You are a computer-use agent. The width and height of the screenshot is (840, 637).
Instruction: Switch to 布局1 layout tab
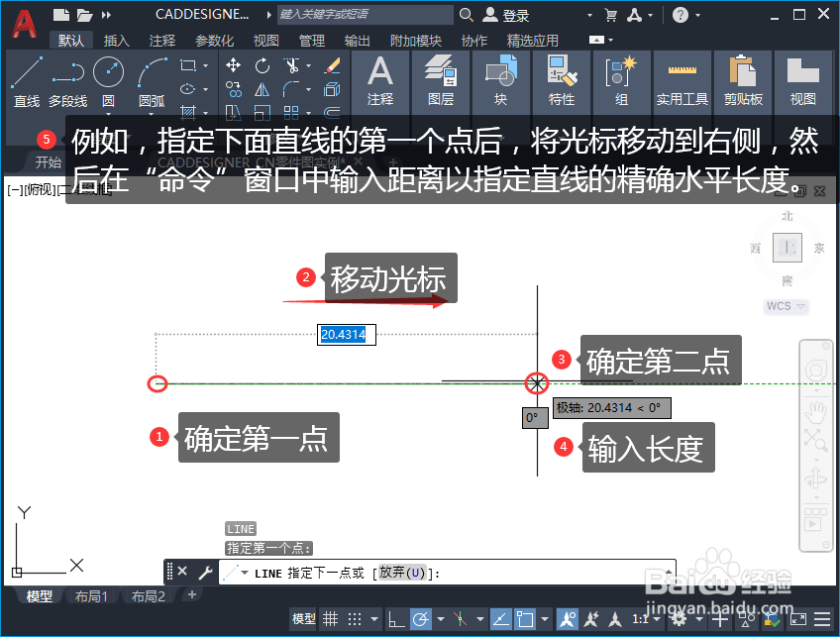tap(91, 595)
